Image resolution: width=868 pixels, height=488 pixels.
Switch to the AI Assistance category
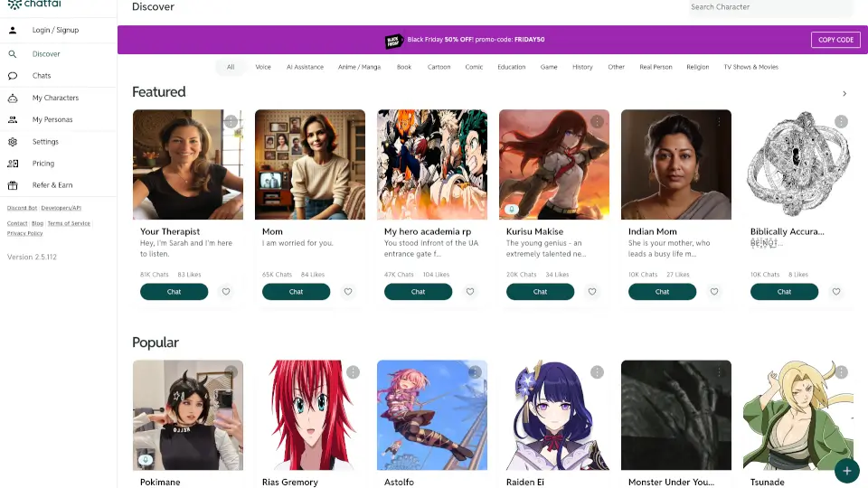tap(305, 67)
